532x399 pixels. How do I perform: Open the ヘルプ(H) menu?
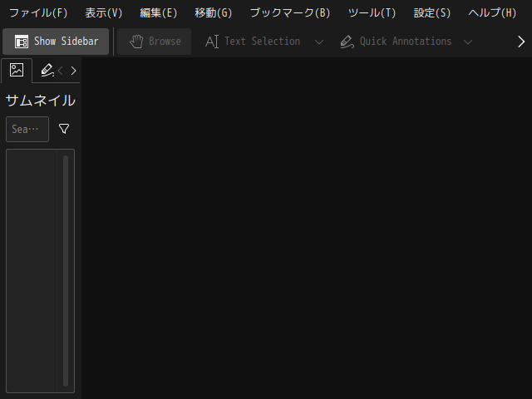click(x=492, y=13)
